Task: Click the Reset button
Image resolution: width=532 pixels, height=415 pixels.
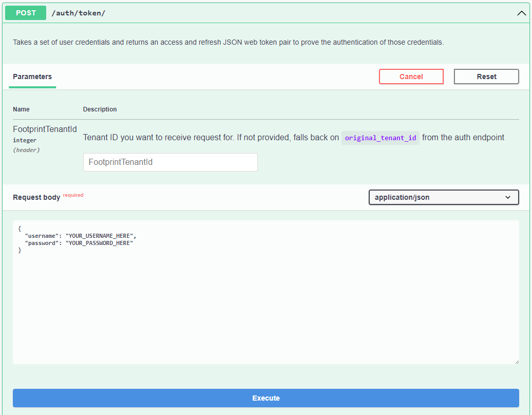Action: coord(486,76)
